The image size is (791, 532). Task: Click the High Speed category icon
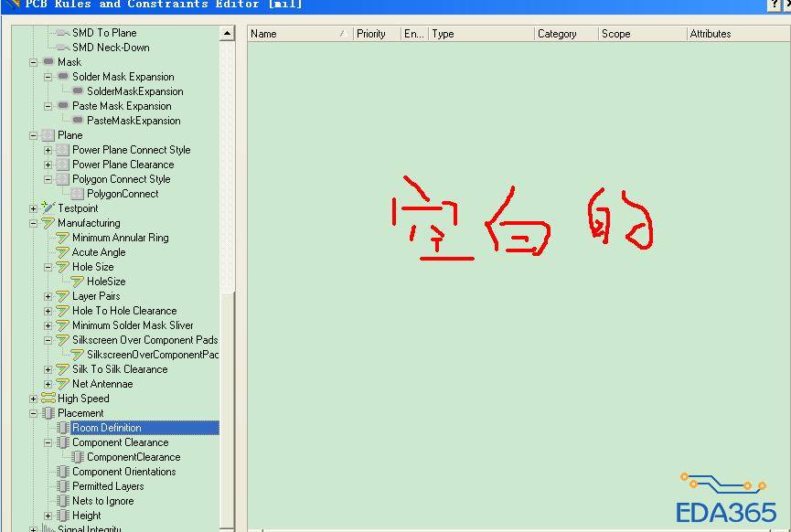click(48, 399)
